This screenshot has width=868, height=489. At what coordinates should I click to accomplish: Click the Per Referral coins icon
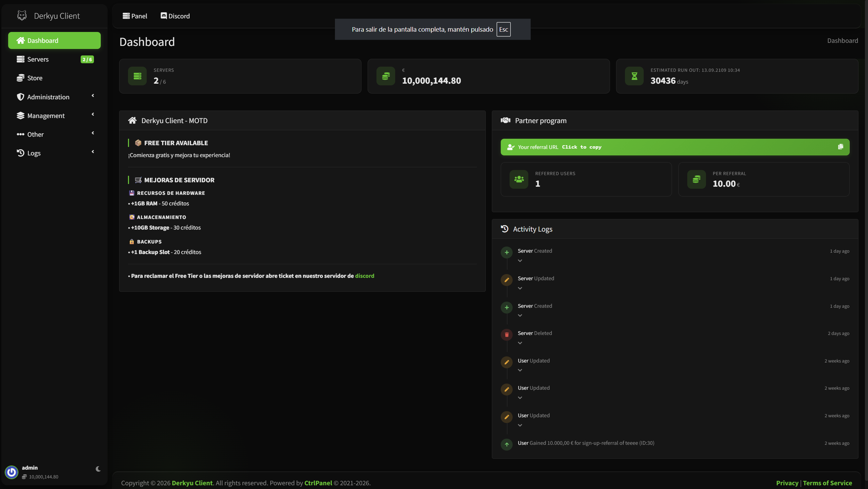tap(696, 179)
